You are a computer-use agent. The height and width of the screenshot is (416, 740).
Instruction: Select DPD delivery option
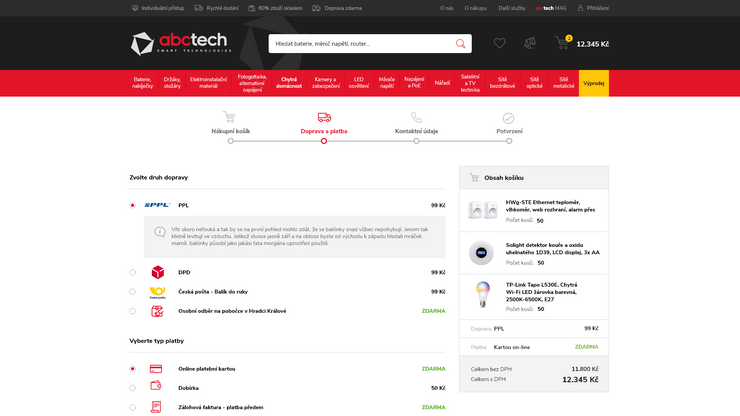[x=132, y=272]
